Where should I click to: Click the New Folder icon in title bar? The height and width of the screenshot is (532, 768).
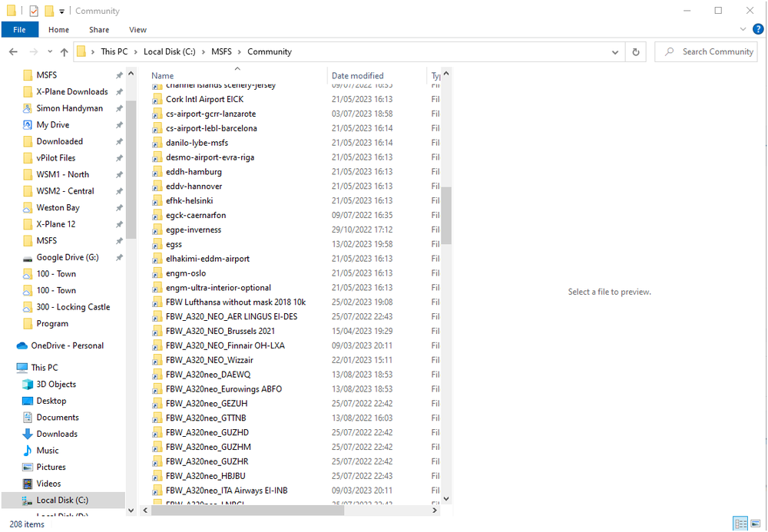pos(48,11)
